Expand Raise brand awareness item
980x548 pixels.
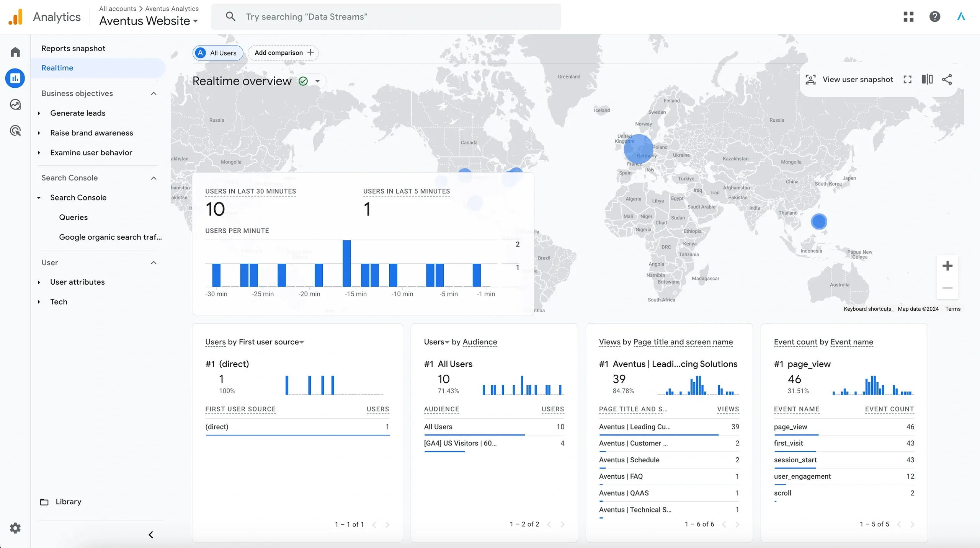[x=39, y=133]
